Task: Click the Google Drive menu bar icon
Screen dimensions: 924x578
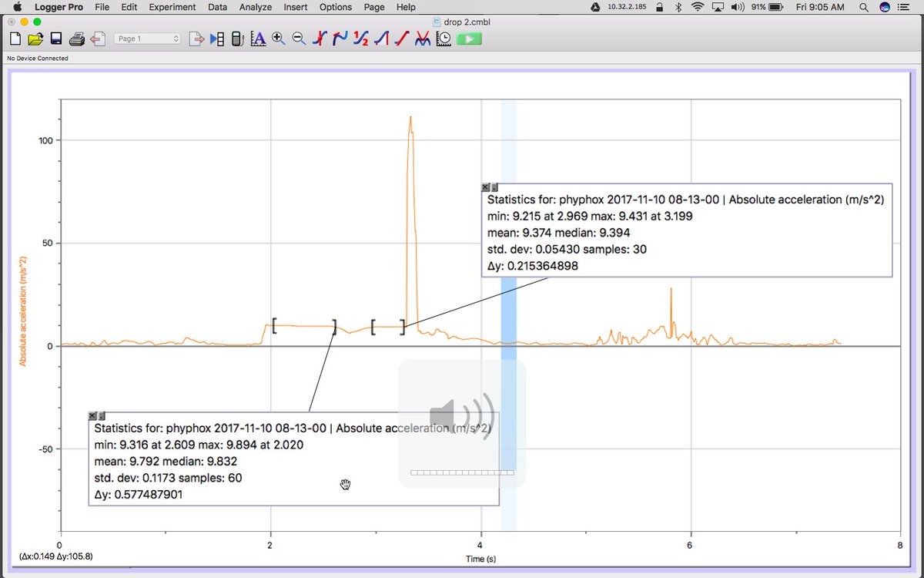Action: [595, 7]
